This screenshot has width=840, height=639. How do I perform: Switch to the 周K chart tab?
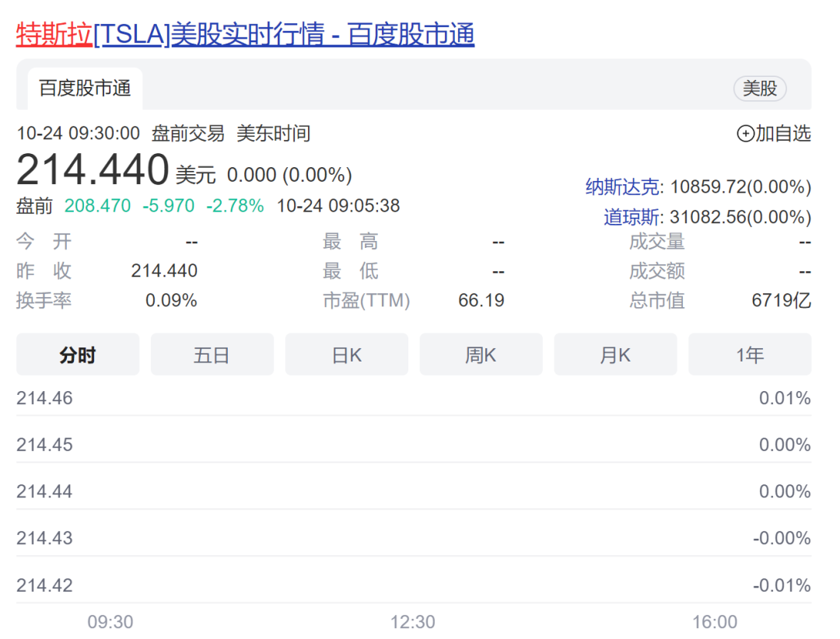pyautogui.click(x=481, y=354)
